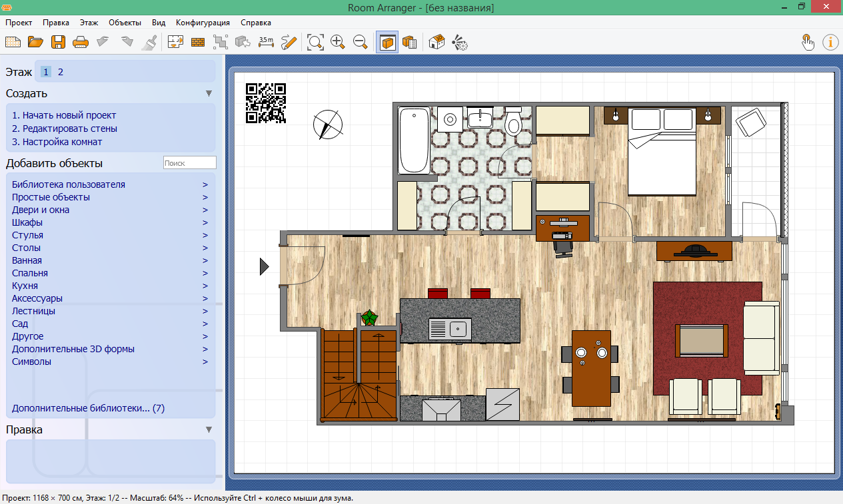Zoom in with the plus magnifier
Image resolution: width=843 pixels, height=504 pixels.
(x=338, y=43)
